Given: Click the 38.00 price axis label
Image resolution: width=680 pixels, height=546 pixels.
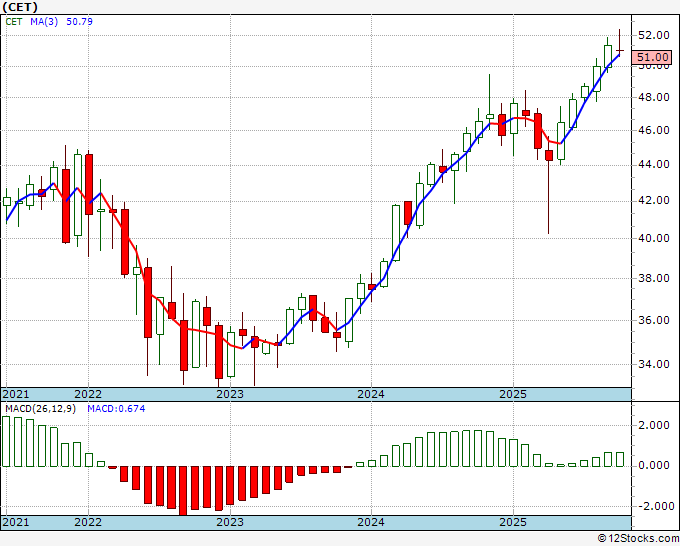Looking at the screenshot, I should coord(653,278).
